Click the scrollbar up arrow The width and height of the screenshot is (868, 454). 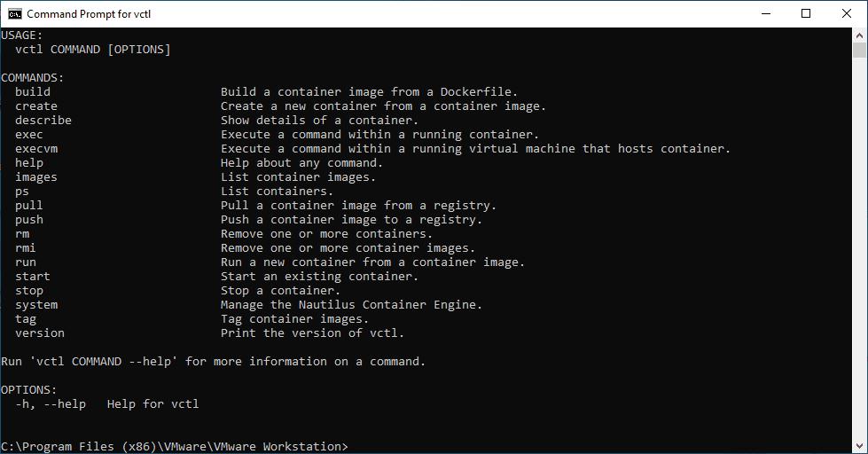point(860,34)
